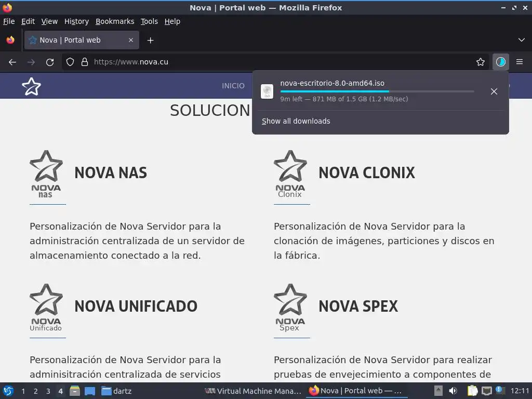The height and width of the screenshot is (399, 532).
Task: Expand the list all tabs chevron
Action: pyautogui.click(x=522, y=40)
